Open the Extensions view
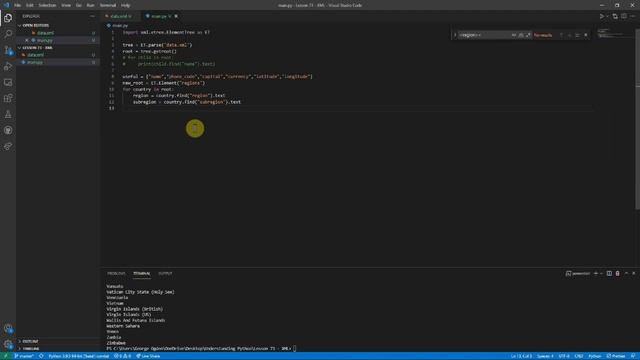Screen dimensions: 640x360 (x=8, y=98)
